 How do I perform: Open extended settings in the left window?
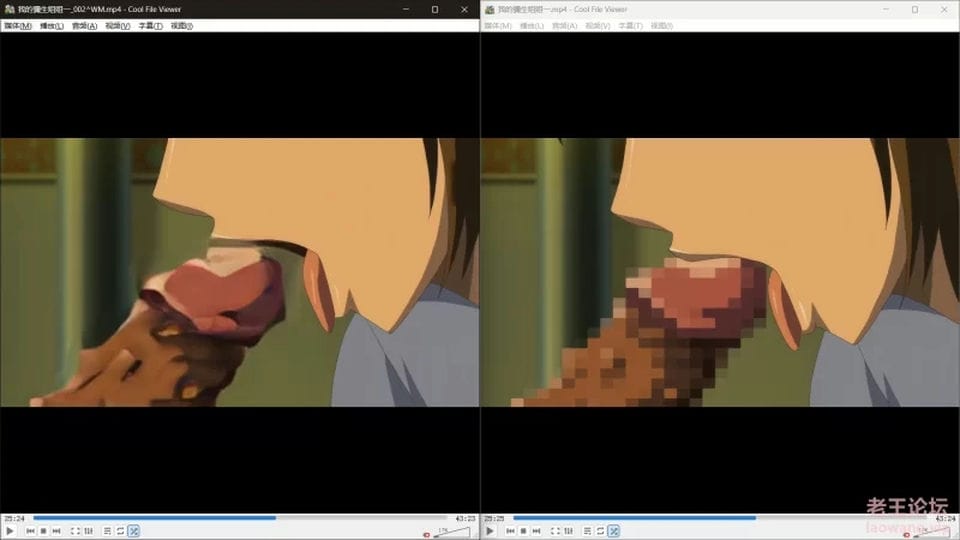pyautogui.click(x=89, y=531)
